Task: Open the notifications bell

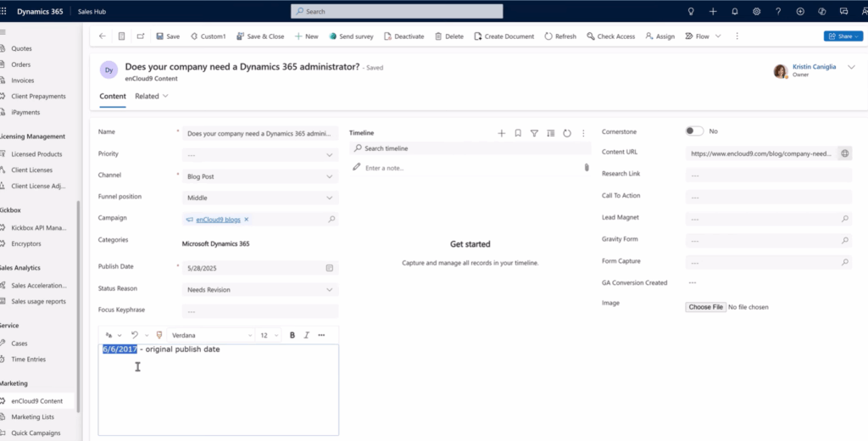Action: coord(735,11)
